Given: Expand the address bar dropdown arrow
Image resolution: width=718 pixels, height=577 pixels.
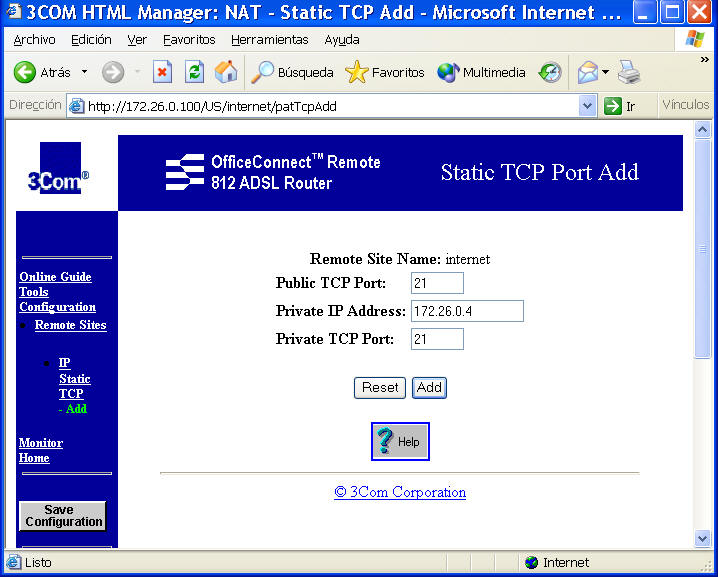Looking at the screenshot, I should (x=587, y=106).
